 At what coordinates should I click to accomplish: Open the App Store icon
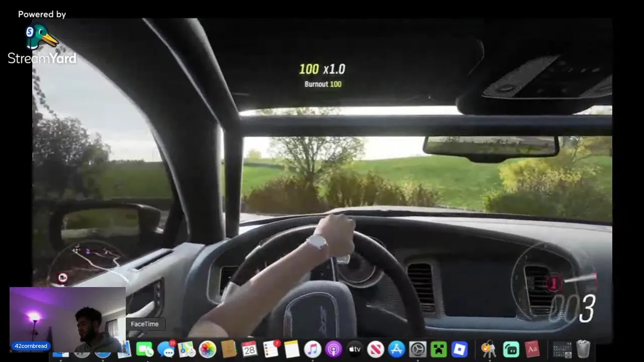pyautogui.click(x=396, y=349)
